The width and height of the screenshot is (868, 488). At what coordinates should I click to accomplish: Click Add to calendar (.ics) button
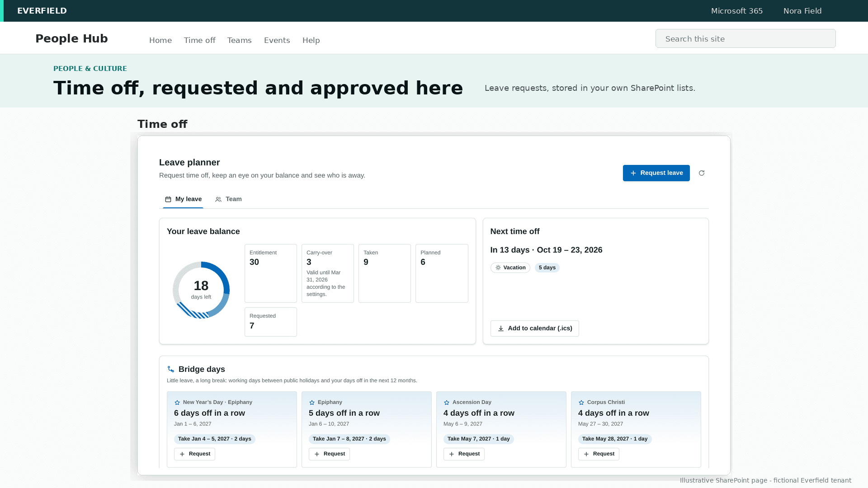click(535, 328)
